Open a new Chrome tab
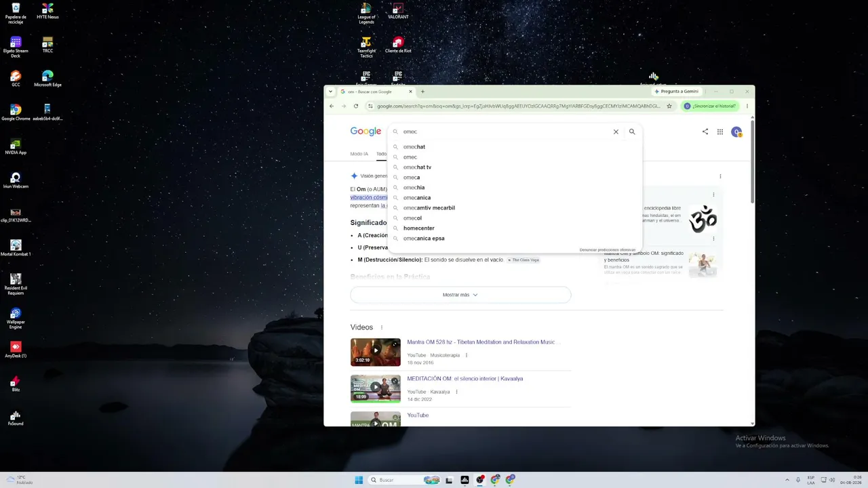The image size is (868, 488). (422, 91)
